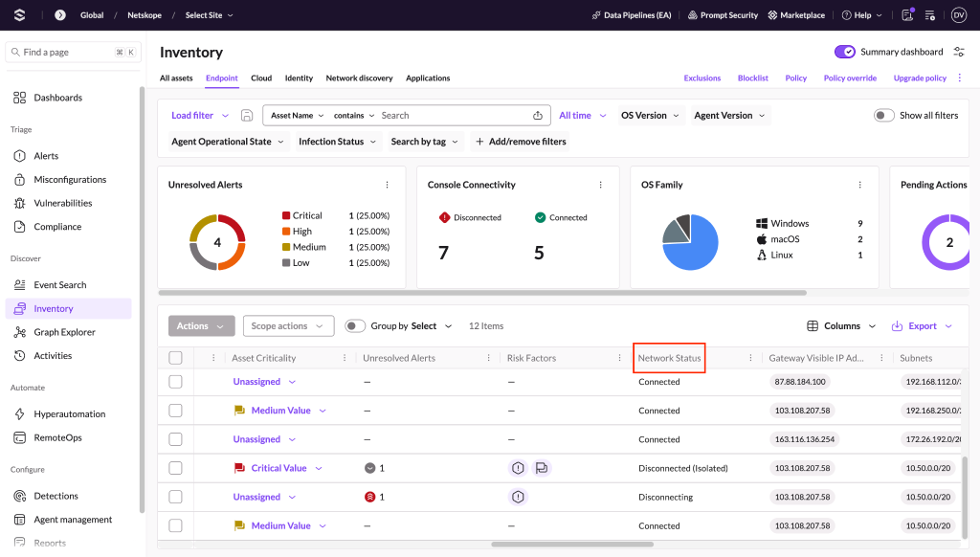
Task: Click the horizontal scrollbar under dashboard widgets
Action: click(x=482, y=293)
